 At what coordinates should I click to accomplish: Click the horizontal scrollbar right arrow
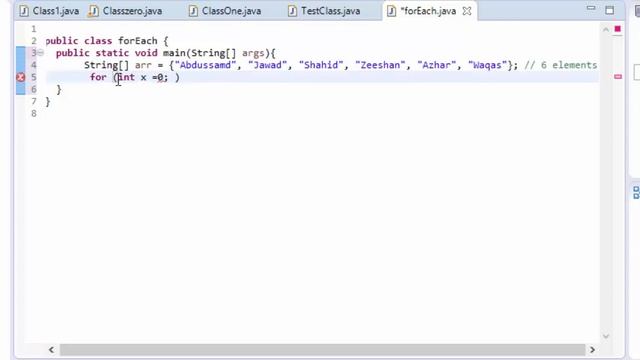[x=592, y=350]
